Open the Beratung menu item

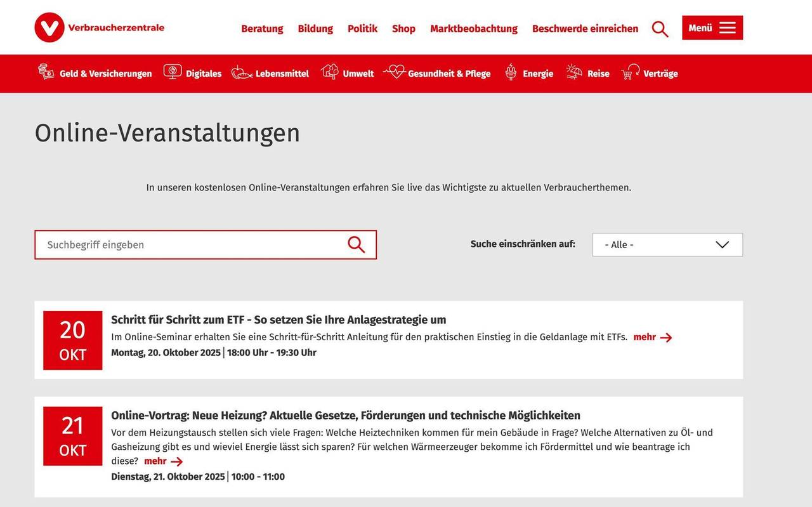(x=262, y=29)
